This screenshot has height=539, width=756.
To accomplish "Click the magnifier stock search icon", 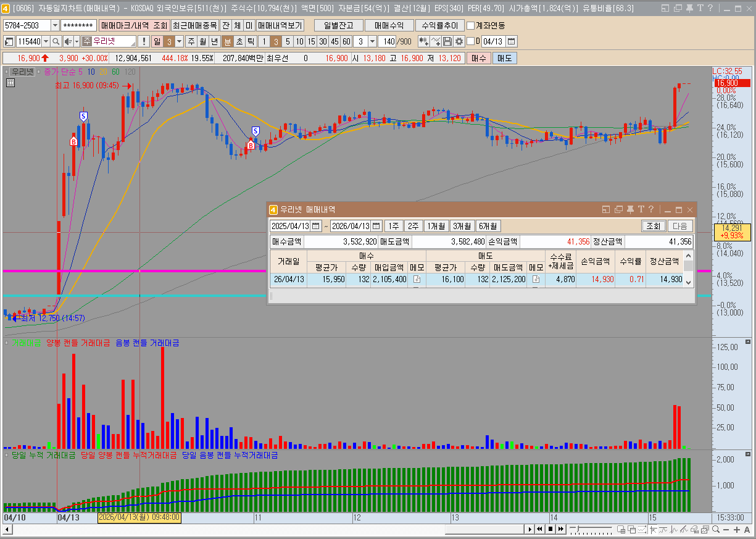I will click(56, 41).
